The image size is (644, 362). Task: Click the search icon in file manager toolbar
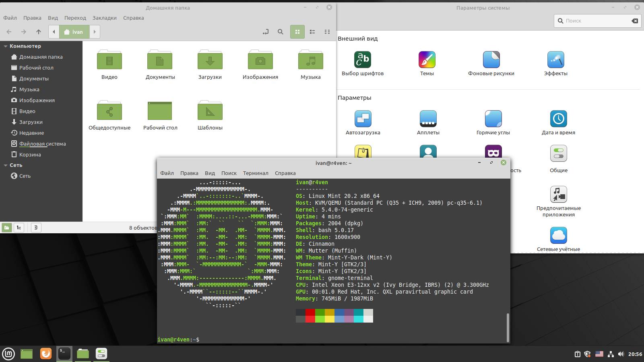coord(281,32)
